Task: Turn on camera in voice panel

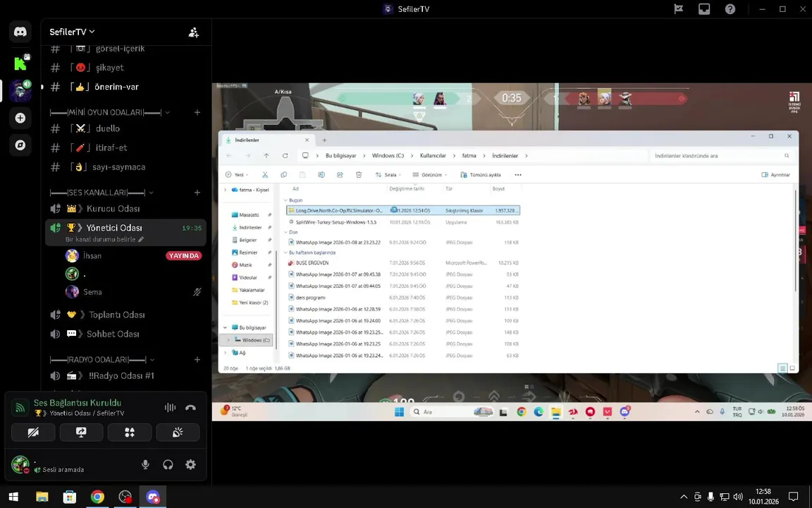Action: click(x=33, y=433)
